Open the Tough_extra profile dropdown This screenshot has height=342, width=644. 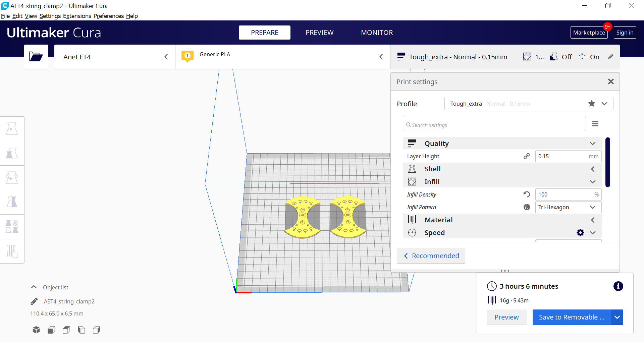tap(529, 104)
